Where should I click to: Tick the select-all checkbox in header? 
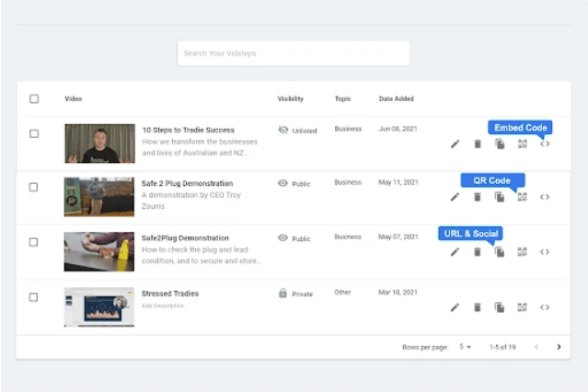(x=34, y=98)
